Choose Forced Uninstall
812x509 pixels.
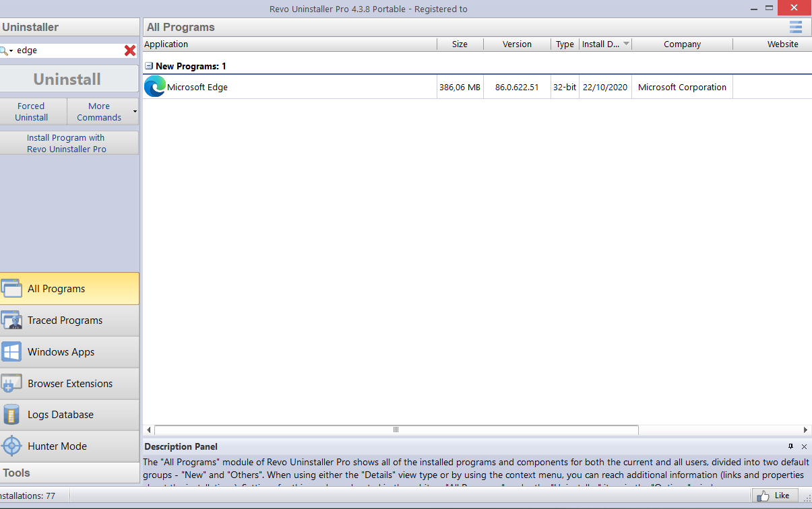click(x=32, y=112)
